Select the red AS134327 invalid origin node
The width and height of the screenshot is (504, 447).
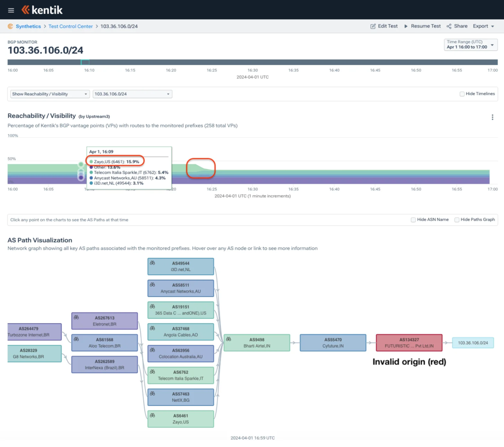tap(409, 342)
